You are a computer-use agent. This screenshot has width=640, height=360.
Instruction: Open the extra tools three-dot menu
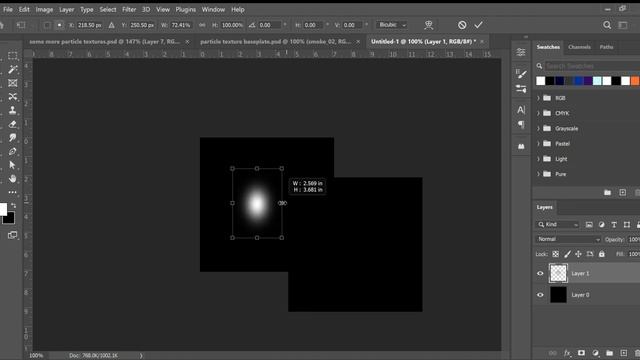13,192
